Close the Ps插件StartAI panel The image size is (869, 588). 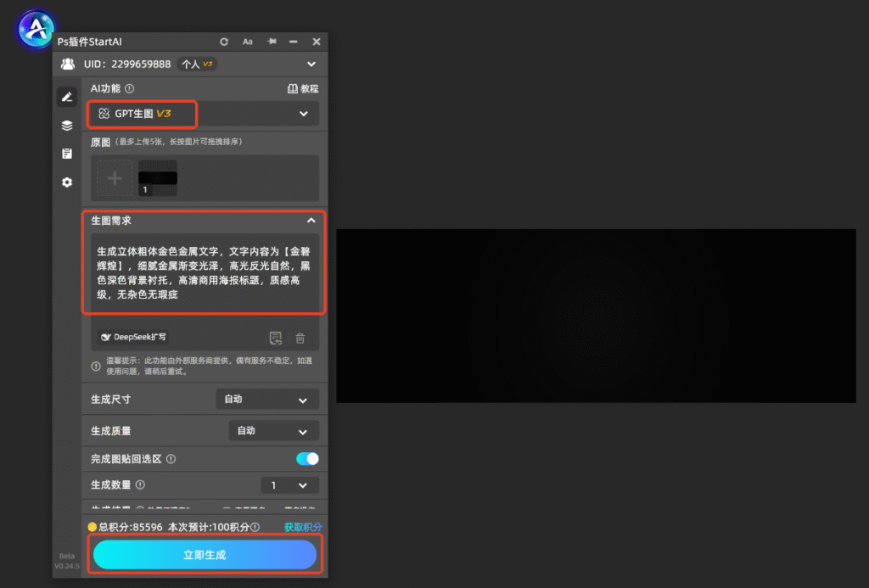pos(317,42)
